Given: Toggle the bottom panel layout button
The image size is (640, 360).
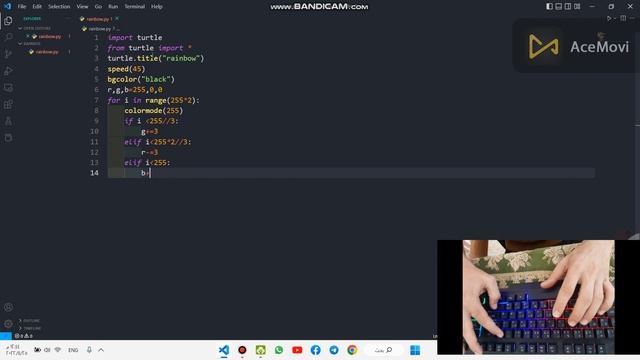Looking at the screenshot, I should click(x=559, y=7).
